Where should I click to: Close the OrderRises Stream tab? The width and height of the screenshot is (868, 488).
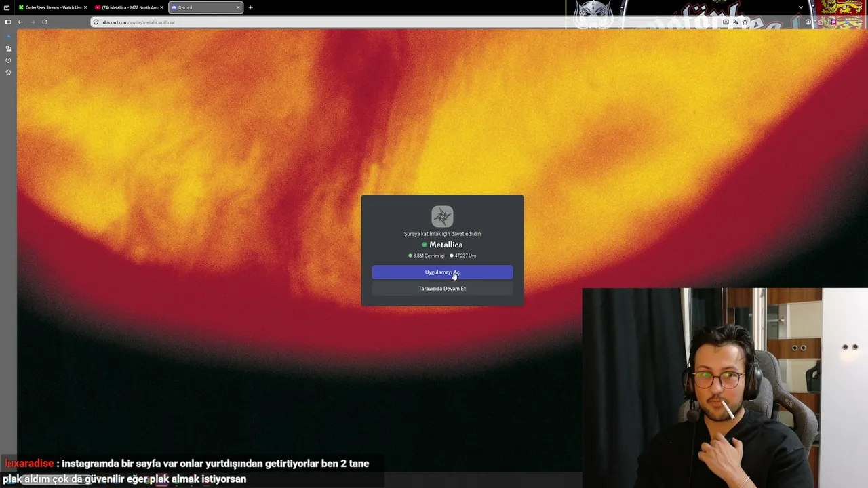(85, 7)
